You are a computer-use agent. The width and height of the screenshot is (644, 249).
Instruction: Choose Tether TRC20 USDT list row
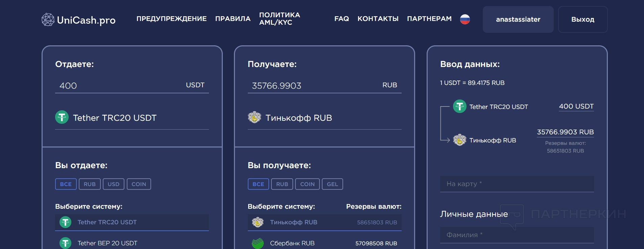point(132,222)
